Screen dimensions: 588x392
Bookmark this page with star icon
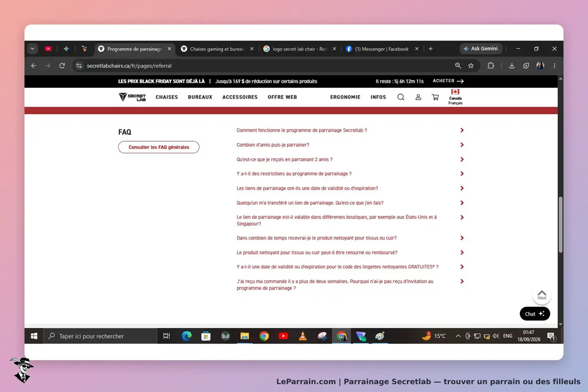click(x=471, y=65)
